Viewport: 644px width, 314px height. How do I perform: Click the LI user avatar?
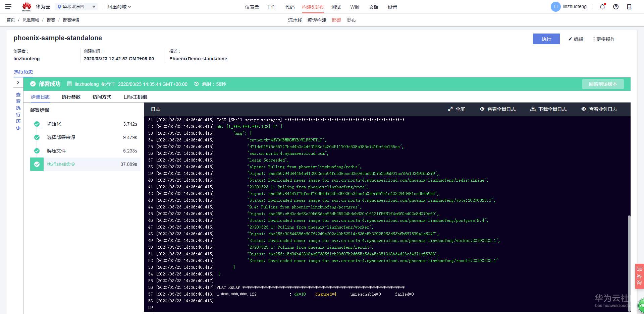click(555, 7)
